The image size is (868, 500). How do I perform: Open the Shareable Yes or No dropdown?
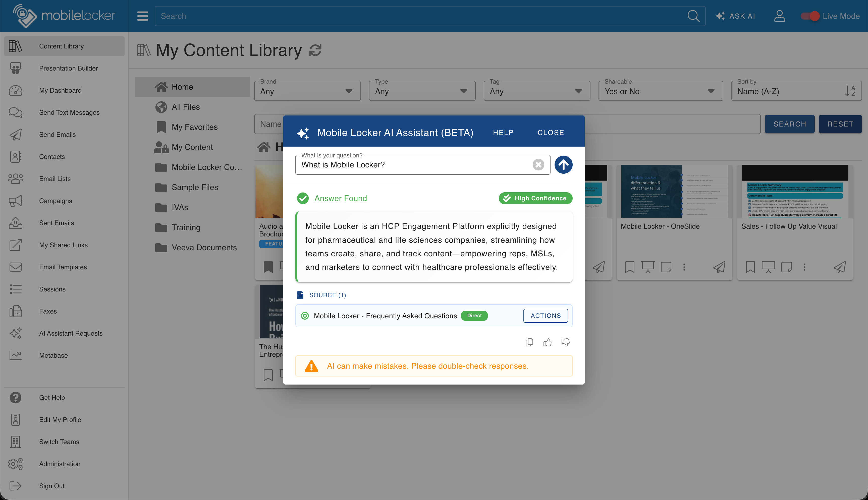[x=660, y=91]
